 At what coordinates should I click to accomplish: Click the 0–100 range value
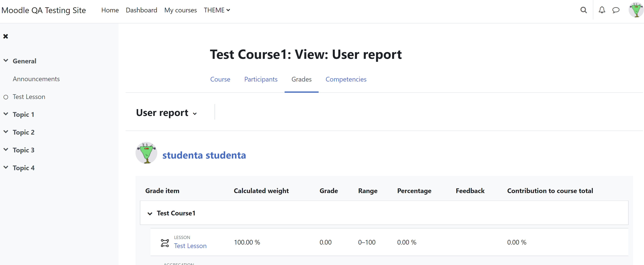367,242
